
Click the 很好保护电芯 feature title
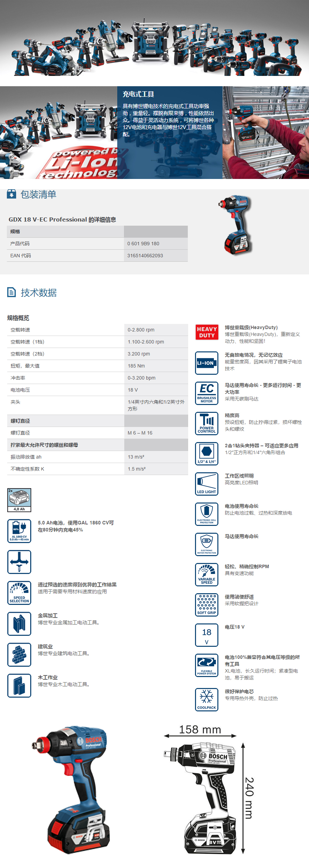239,691
